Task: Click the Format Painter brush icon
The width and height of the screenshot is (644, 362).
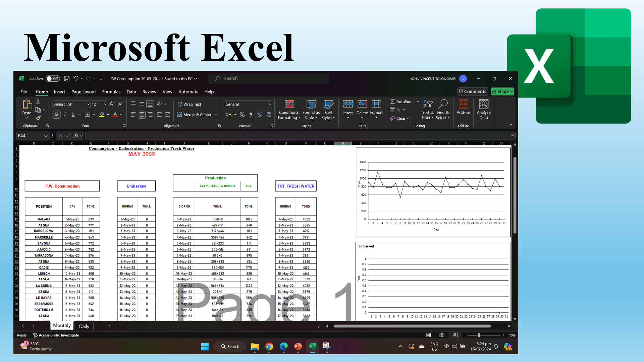Action: coord(38,118)
